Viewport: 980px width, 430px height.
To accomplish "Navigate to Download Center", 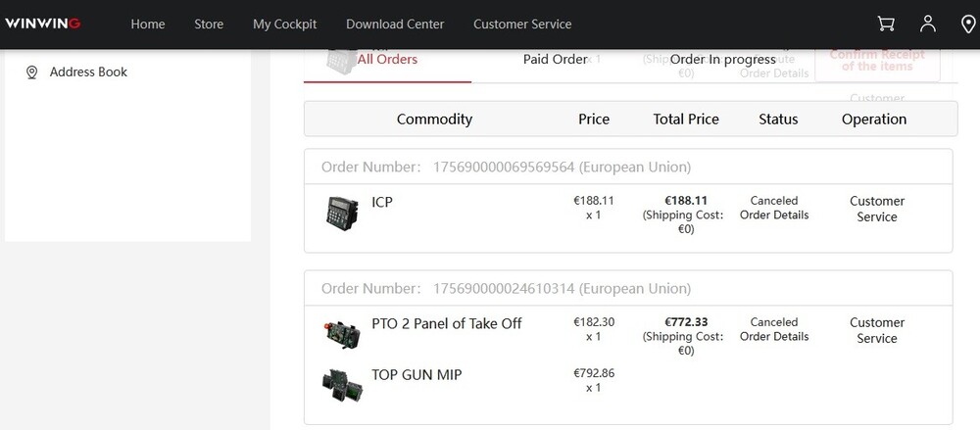I will 395,24.
